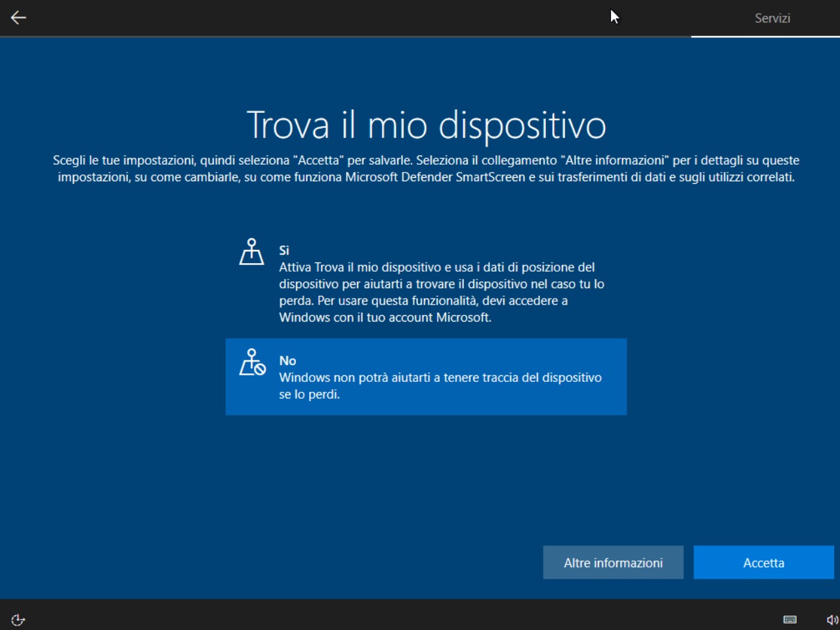The image size is (840, 630).
Task: Open Altre informazioni
Action: coord(613,562)
